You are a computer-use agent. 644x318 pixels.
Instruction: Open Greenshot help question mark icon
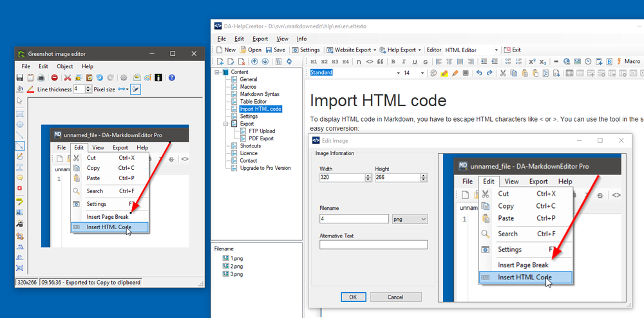172,77
